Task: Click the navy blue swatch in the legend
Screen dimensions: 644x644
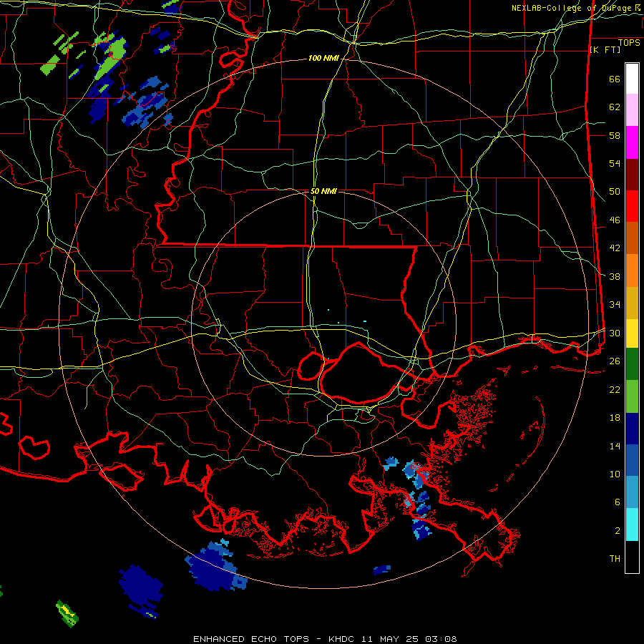Action: coord(632,429)
